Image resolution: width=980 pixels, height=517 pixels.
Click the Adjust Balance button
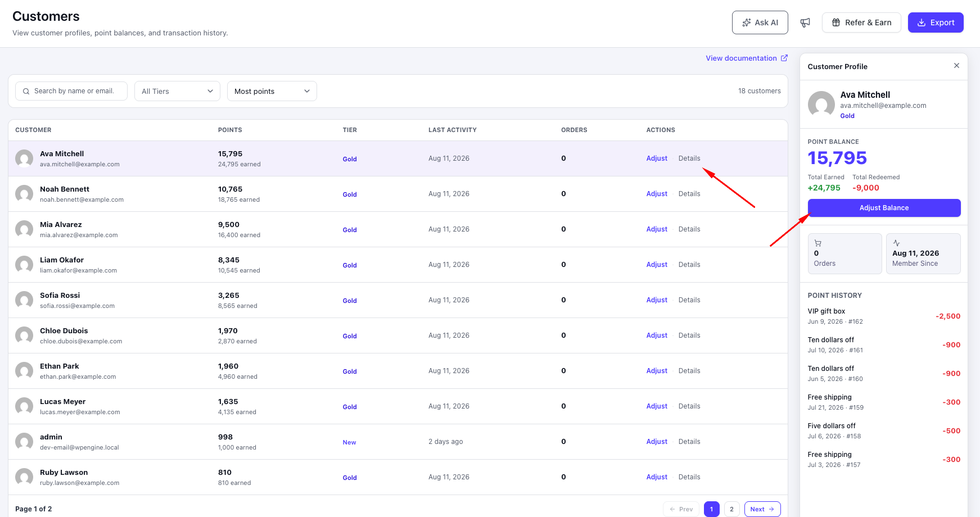click(884, 208)
